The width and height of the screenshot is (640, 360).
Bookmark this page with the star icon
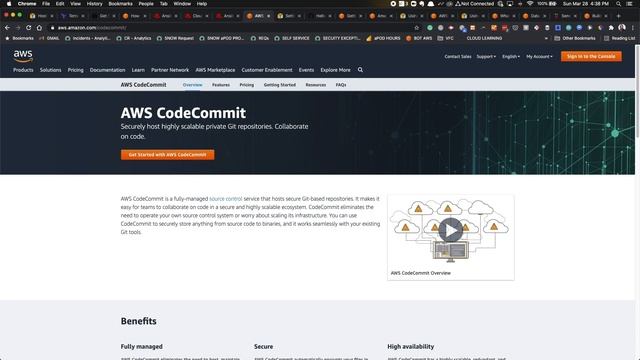(417, 28)
